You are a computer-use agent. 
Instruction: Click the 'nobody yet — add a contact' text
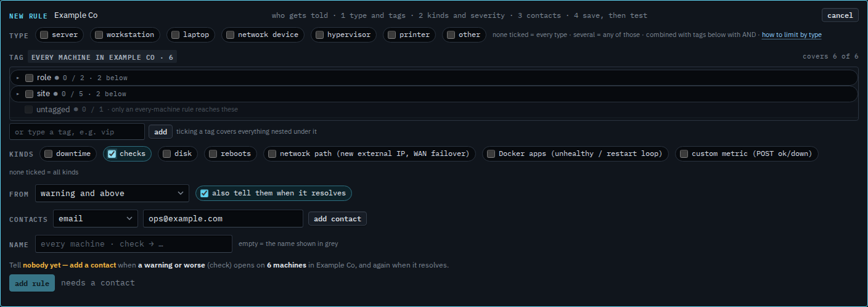70,265
